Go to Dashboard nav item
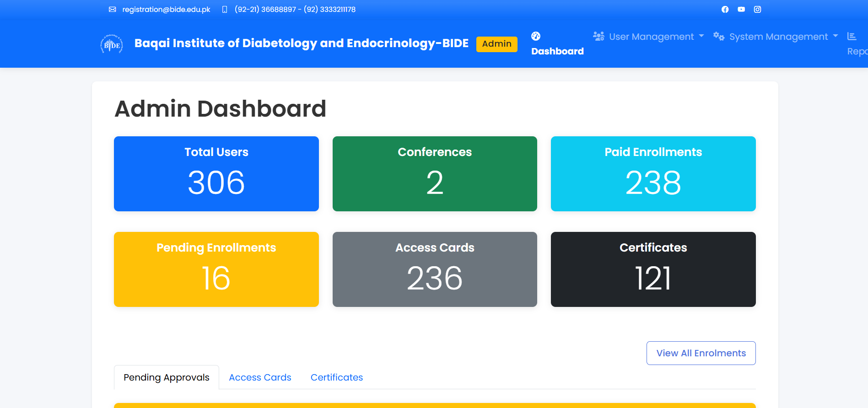Screen dimensions: 868x408 pos(557,44)
